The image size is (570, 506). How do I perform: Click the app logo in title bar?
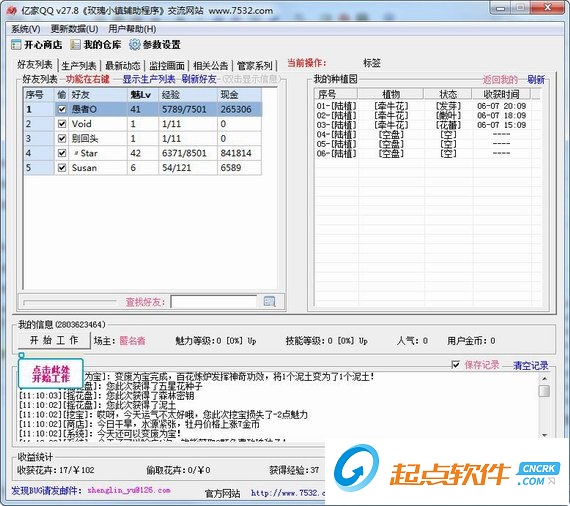point(11,11)
